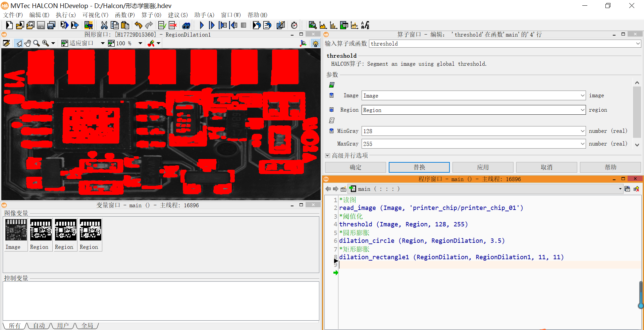Open the 文件(F) menu
Image resolution: width=644 pixels, height=330 pixels.
pos(13,15)
